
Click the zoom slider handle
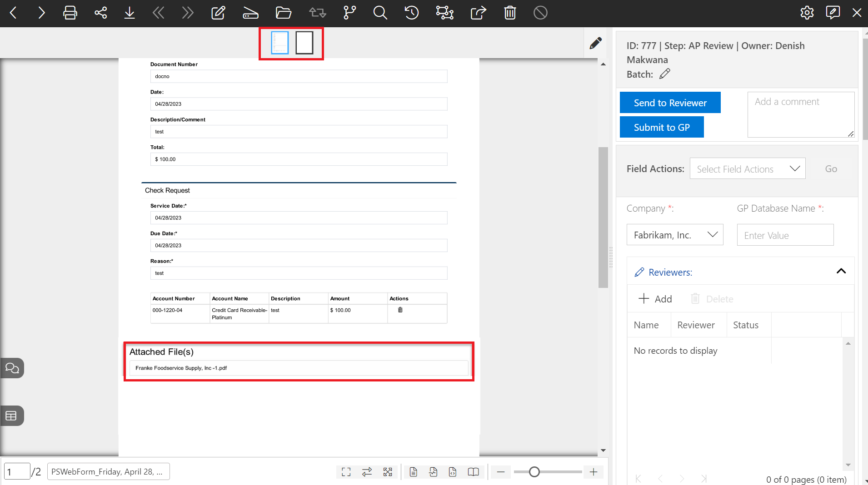(x=534, y=472)
